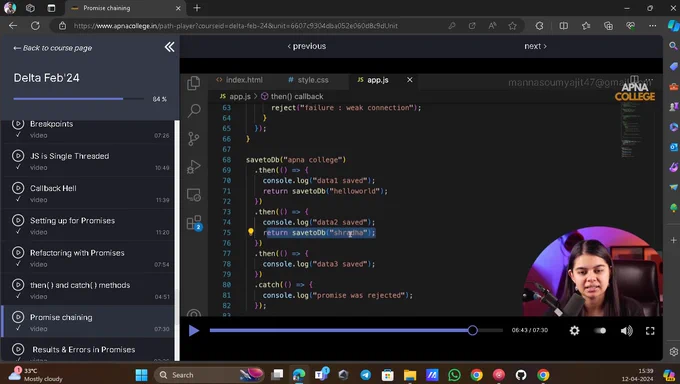Select Results & Errors in Promises lesson
This screenshot has width=680, height=384.
point(88,351)
